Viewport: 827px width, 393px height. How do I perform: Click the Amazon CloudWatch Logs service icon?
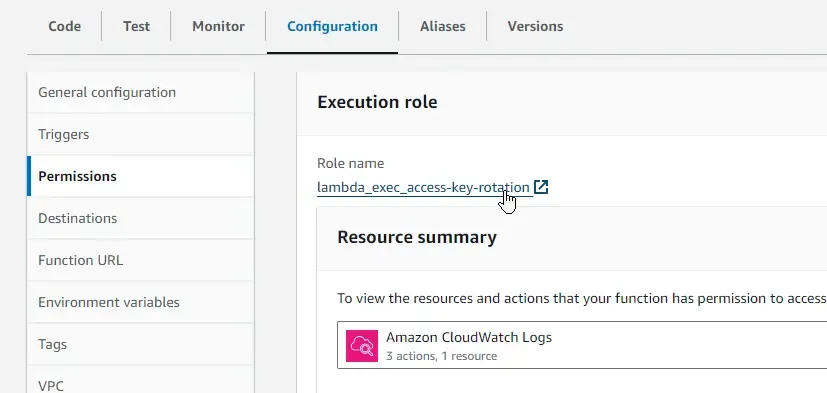[x=362, y=346]
